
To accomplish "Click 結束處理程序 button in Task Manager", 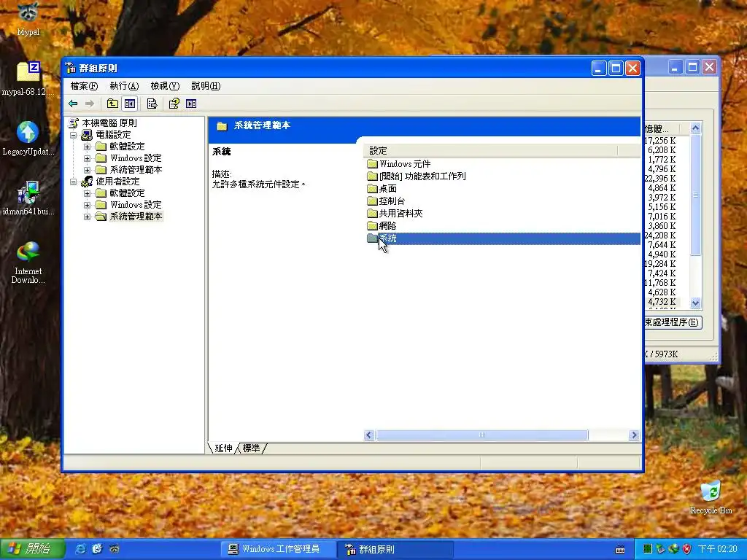I will point(672,322).
